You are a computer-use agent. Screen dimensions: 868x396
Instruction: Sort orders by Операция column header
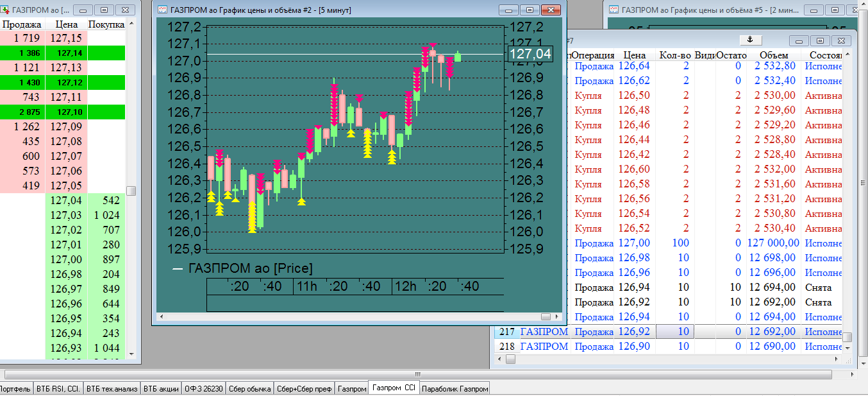click(x=593, y=55)
